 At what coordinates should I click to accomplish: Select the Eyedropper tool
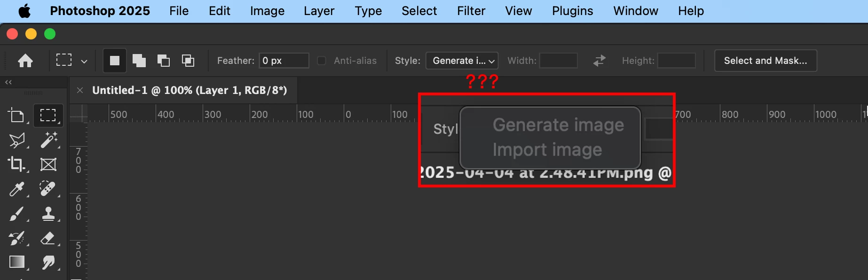point(17,189)
